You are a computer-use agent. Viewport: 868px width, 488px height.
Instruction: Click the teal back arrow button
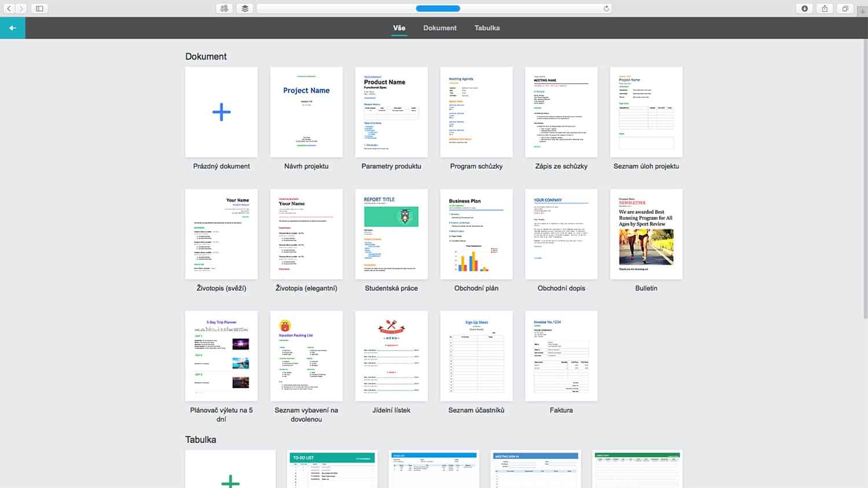point(12,28)
